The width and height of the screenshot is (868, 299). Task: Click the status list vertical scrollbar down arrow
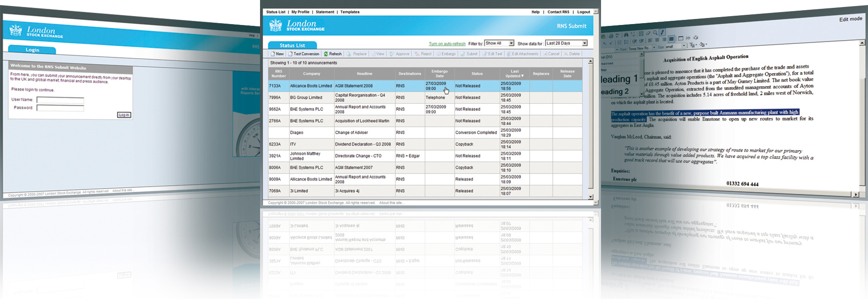[x=590, y=197]
